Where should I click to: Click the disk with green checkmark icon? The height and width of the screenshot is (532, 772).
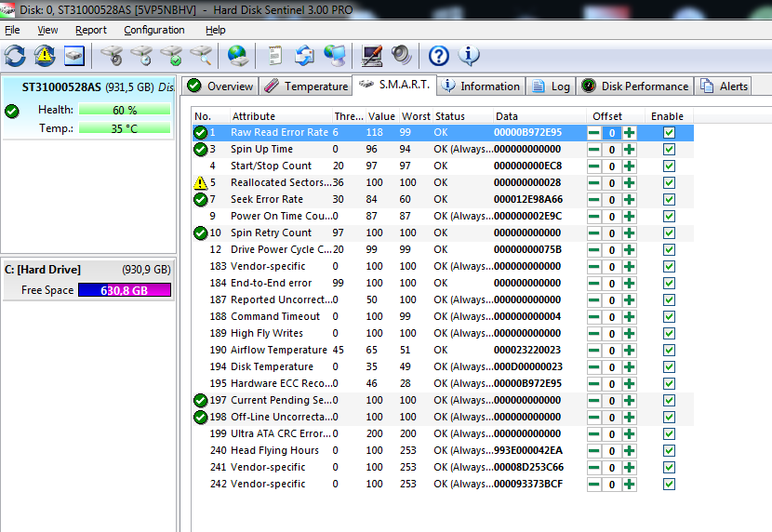click(171, 56)
